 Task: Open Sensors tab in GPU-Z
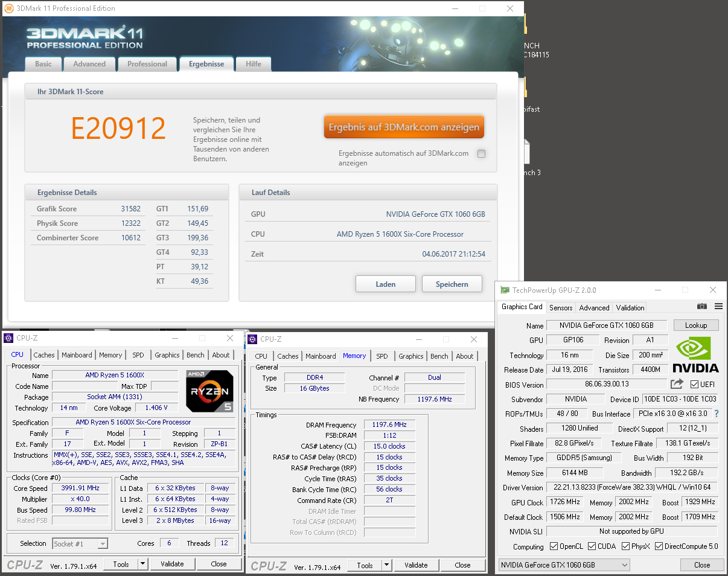(561, 308)
